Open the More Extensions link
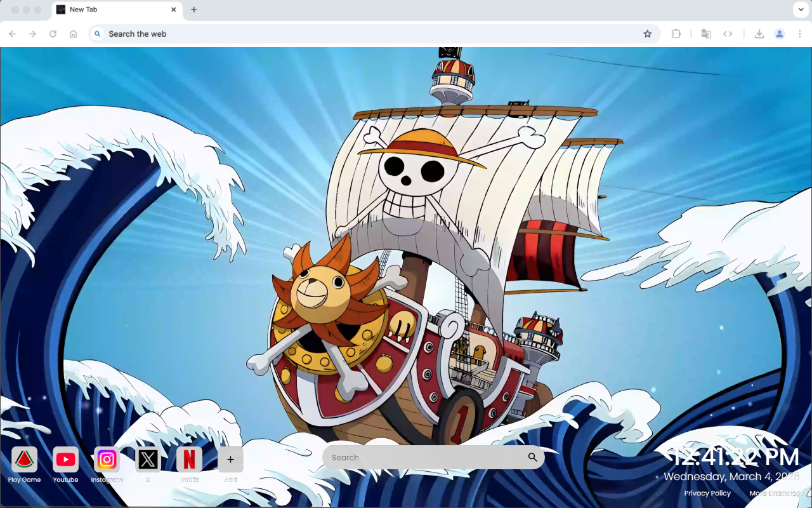This screenshot has width=812, height=508. click(776, 493)
